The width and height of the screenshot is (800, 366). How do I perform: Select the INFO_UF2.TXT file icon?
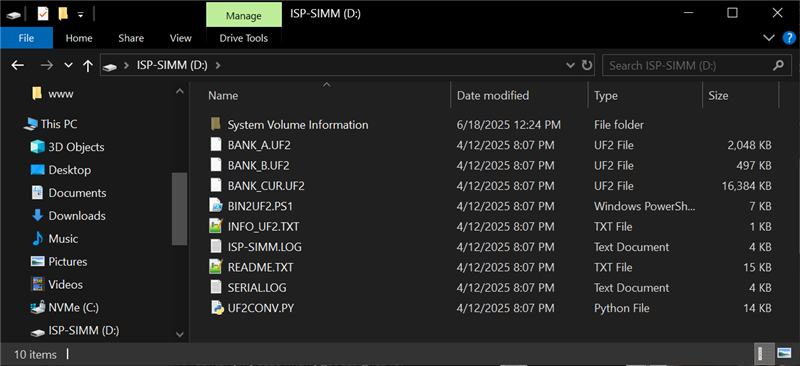coord(216,227)
